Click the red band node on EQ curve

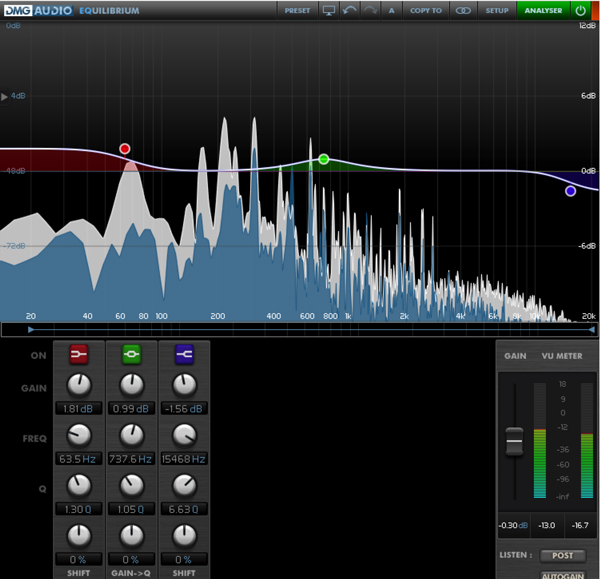pyautogui.click(x=125, y=149)
